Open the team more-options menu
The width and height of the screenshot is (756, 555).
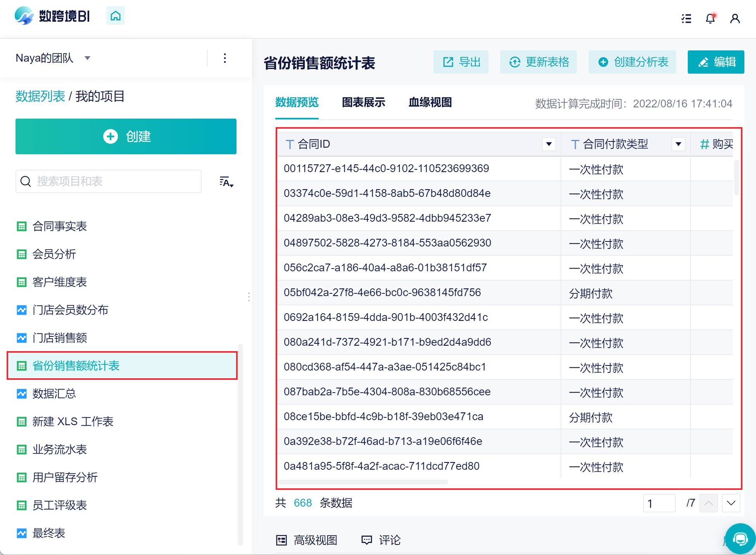click(225, 59)
